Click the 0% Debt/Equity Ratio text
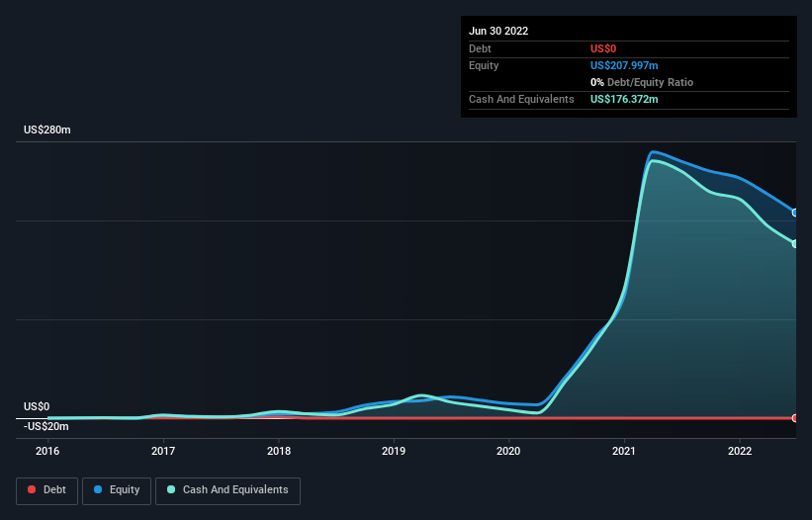The width and height of the screenshot is (812, 520). coord(642,82)
